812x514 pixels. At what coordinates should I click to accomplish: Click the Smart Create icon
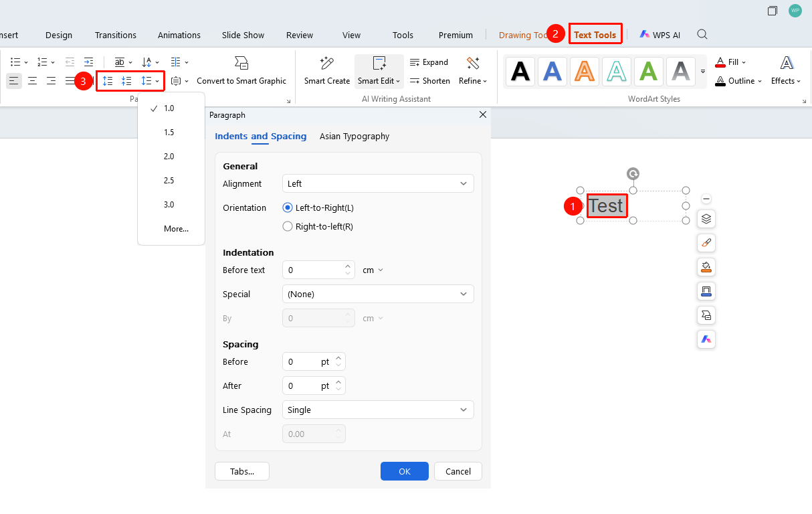tap(327, 71)
